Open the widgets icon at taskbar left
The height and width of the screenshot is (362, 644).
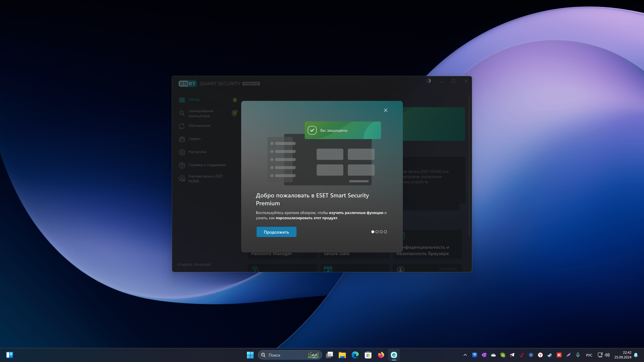(x=10, y=355)
